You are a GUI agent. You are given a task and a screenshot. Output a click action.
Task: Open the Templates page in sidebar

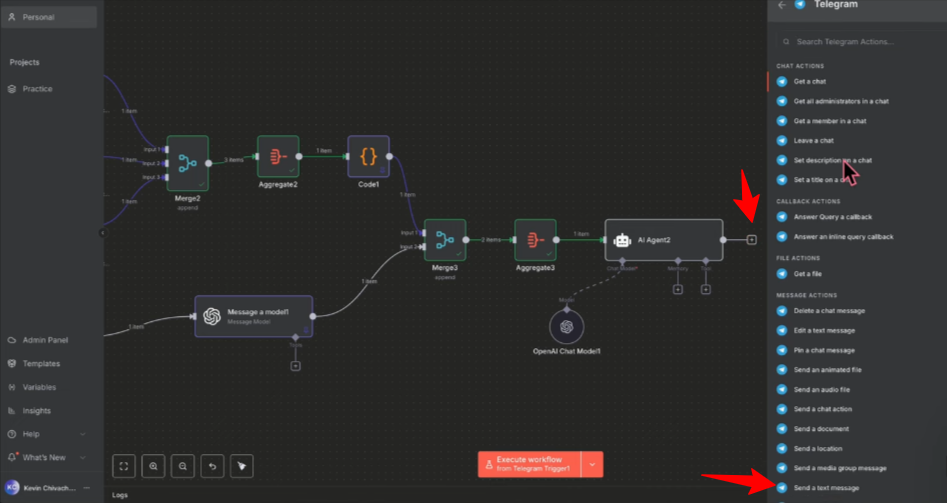[41, 364]
